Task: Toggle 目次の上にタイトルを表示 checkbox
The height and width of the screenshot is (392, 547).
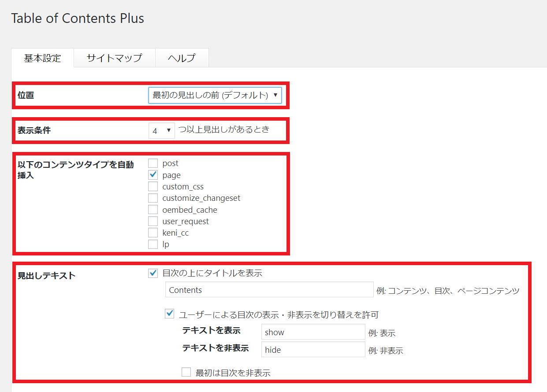Action: coord(153,274)
